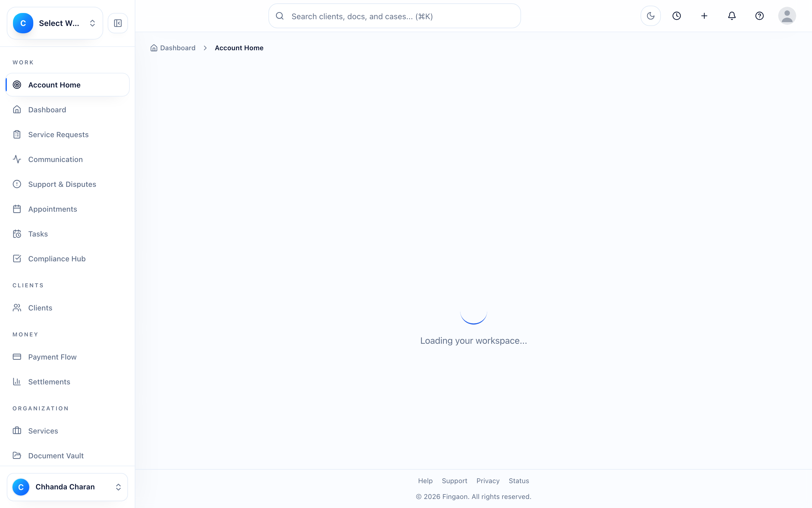Click the search magnifier icon
812x508 pixels.
pyautogui.click(x=279, y=16)
